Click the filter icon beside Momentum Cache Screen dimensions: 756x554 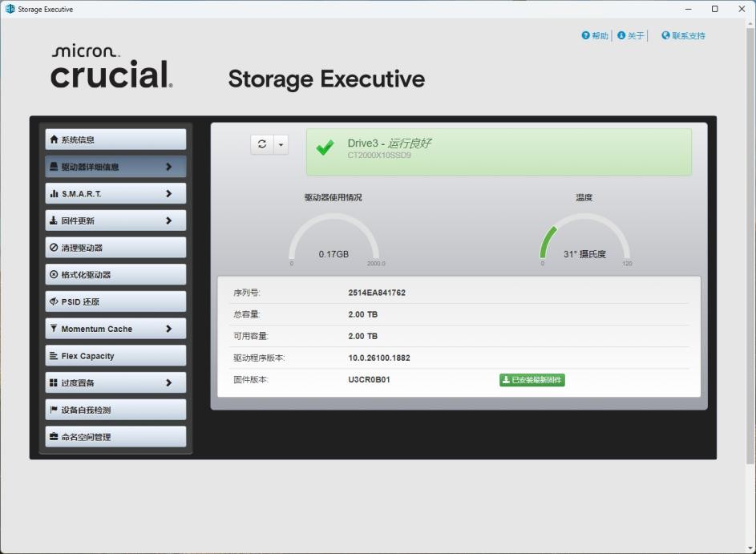(x=54, y=329)
